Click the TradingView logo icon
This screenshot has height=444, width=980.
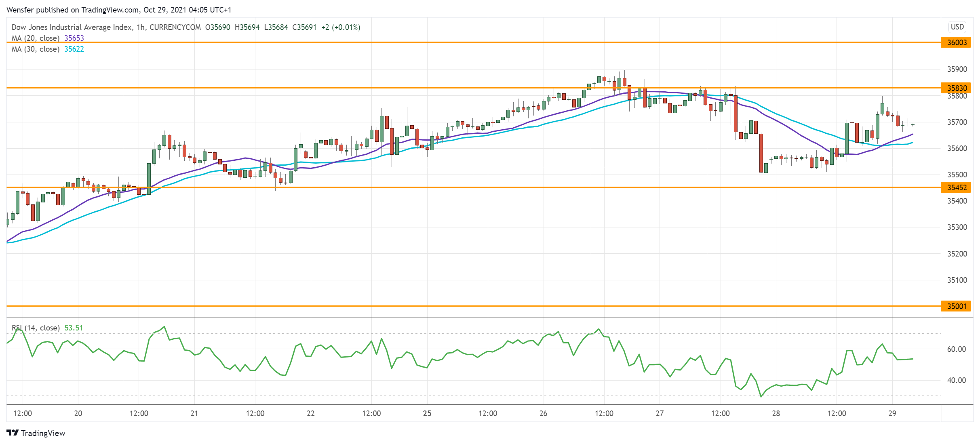click(x=13, y=433)
